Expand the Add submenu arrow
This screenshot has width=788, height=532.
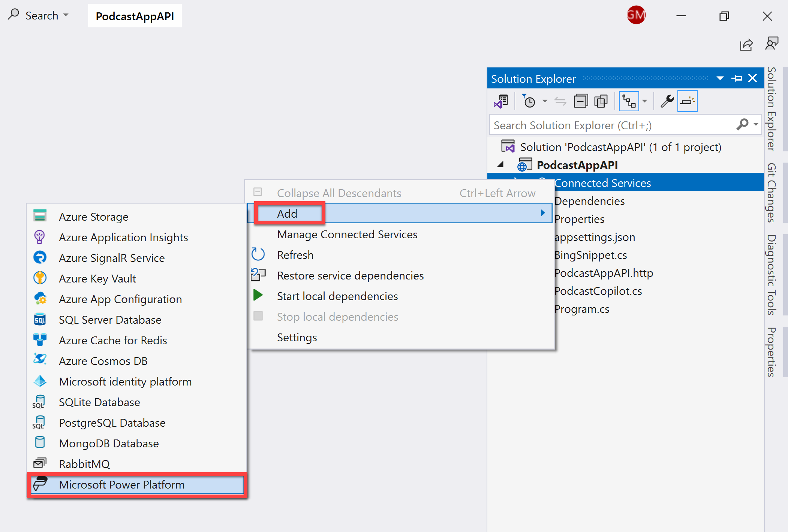[543, 213]
